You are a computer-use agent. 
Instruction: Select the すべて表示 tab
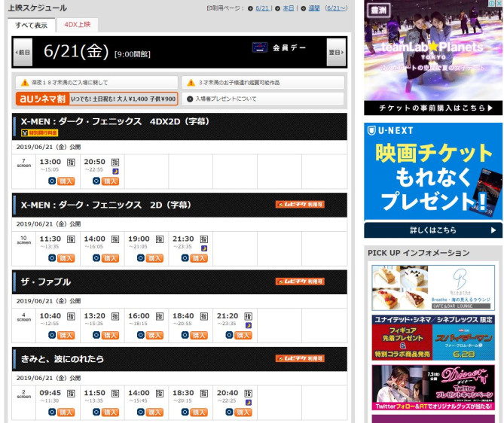click(x=32, y=25)
